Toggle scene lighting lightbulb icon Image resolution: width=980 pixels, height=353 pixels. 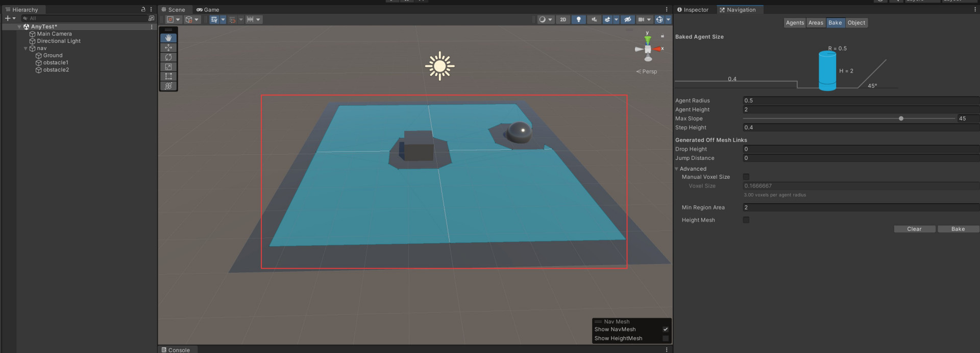click(x=578, y=19)
